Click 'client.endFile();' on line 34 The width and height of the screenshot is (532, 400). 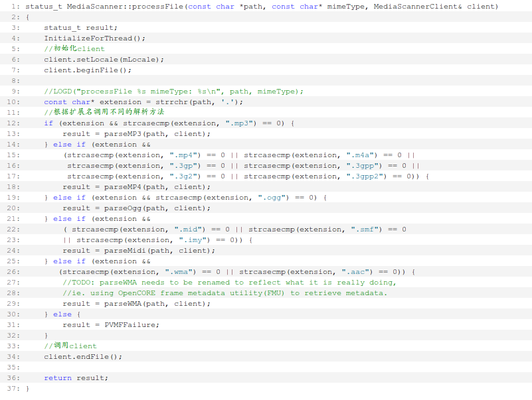[83, 357]
